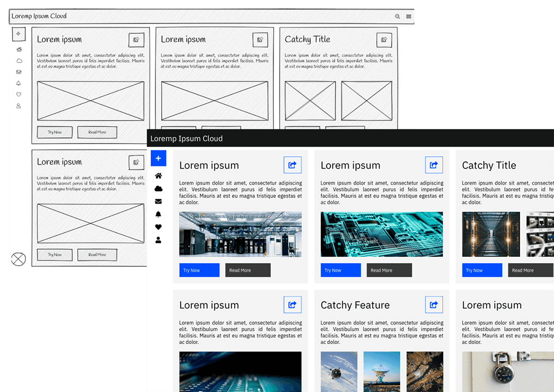Open the data center image thumbnail
The width and height of the screenshot is (554, 392).
[x=241, y=234]
